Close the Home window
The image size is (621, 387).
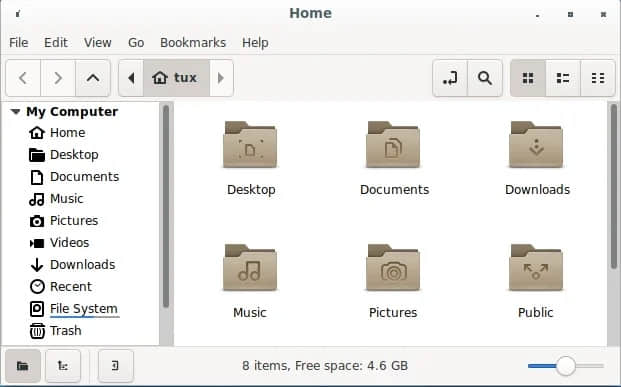click(x=603, y=15)
